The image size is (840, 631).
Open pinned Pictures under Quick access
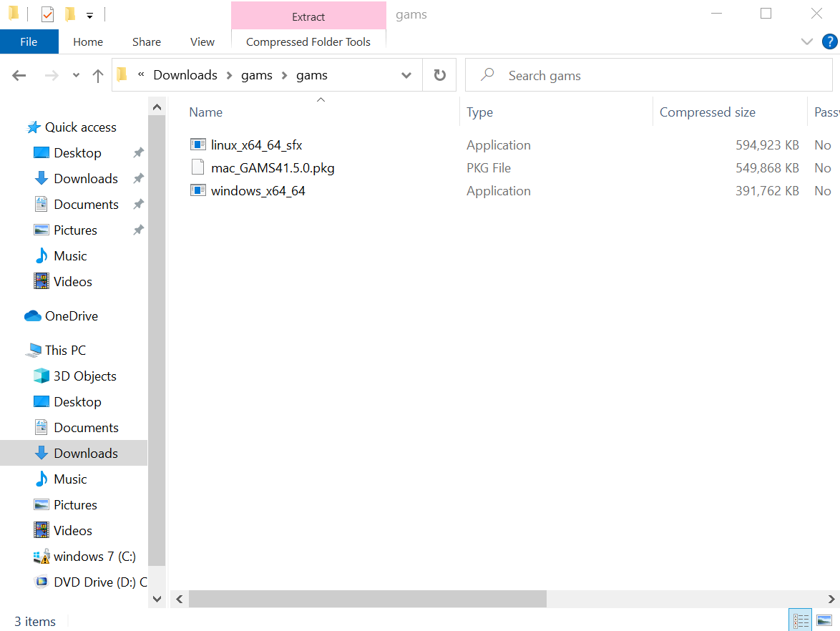click(x=75, y=230)
